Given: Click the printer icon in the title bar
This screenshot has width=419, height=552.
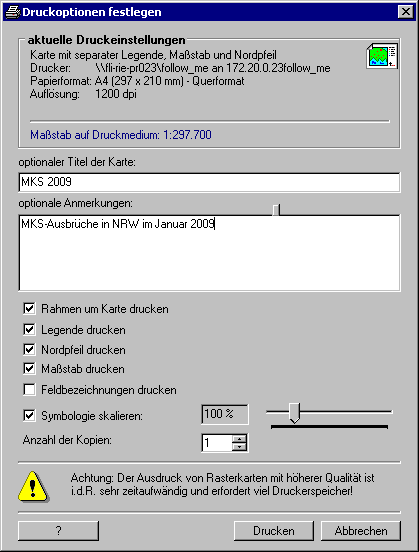Looking at the screenshot, I should coord(13,12).
